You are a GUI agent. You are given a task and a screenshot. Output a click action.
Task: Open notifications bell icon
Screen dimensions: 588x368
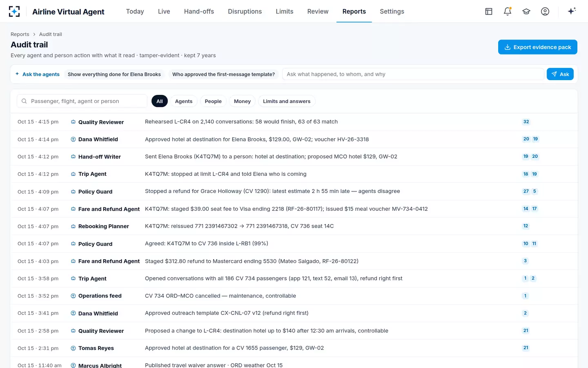tap(508, 11)
